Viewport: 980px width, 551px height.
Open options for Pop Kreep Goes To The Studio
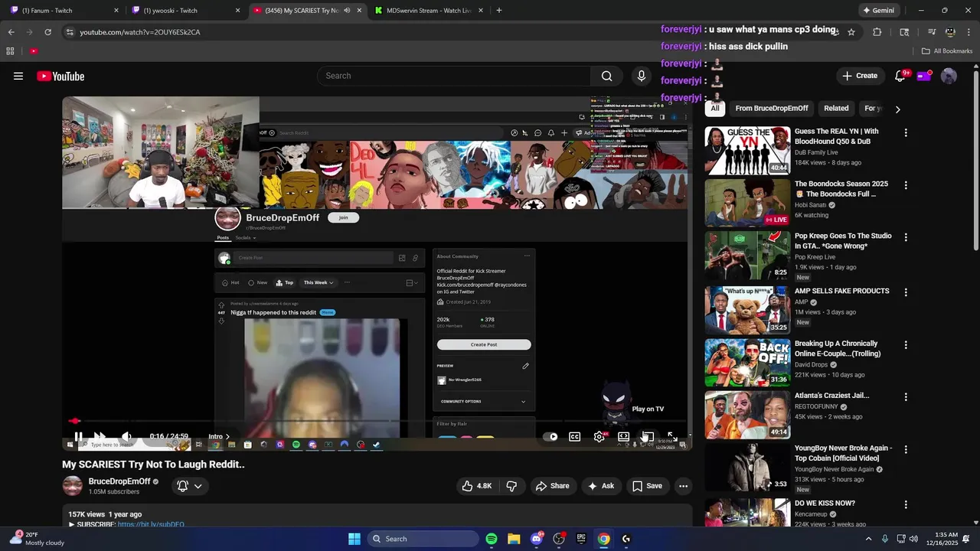906,237
